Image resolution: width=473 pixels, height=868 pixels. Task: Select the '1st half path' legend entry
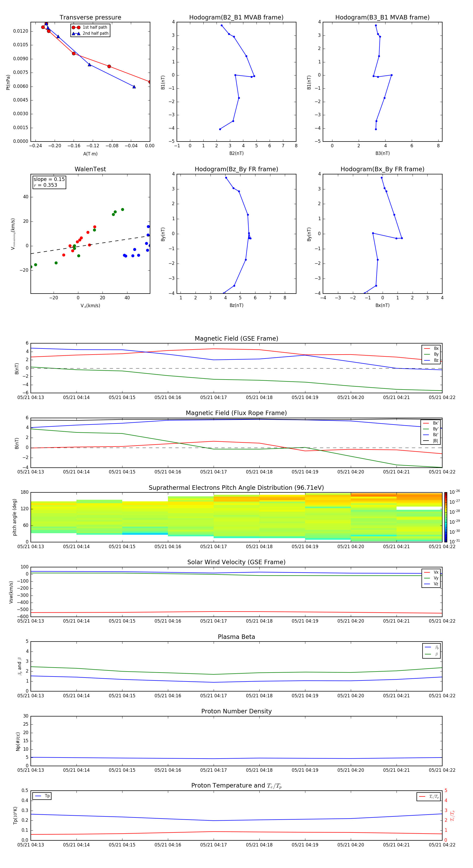click(x=90, y=27)
